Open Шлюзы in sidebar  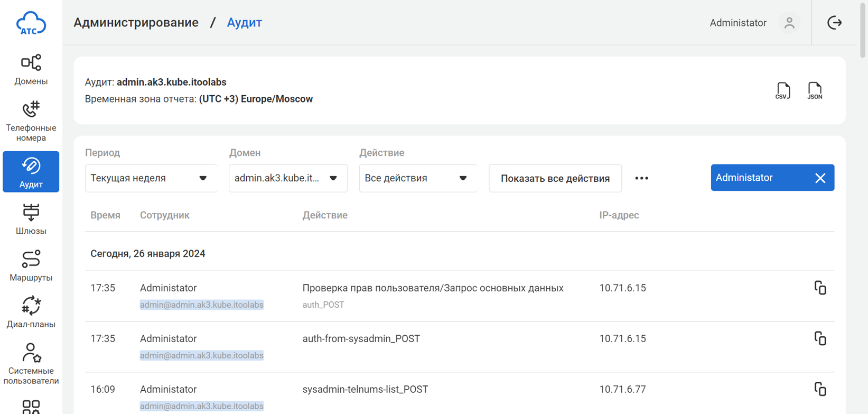[x=31, y=219]
